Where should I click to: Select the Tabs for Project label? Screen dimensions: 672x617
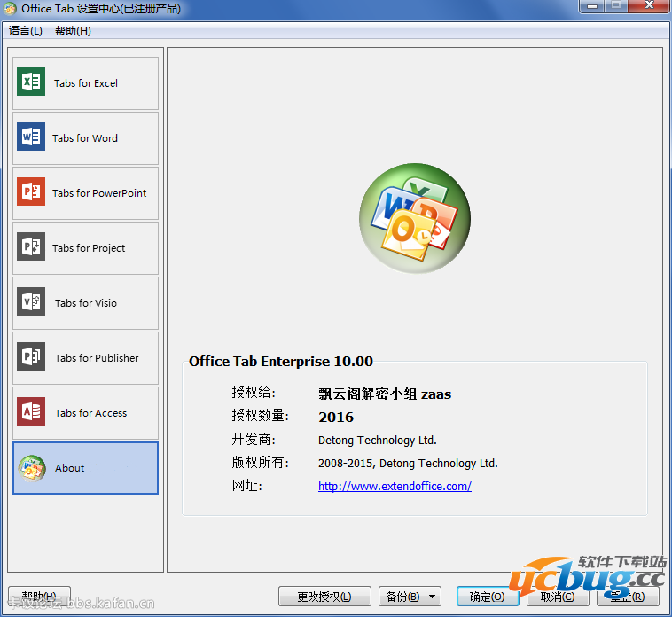[x=89, y=248]
